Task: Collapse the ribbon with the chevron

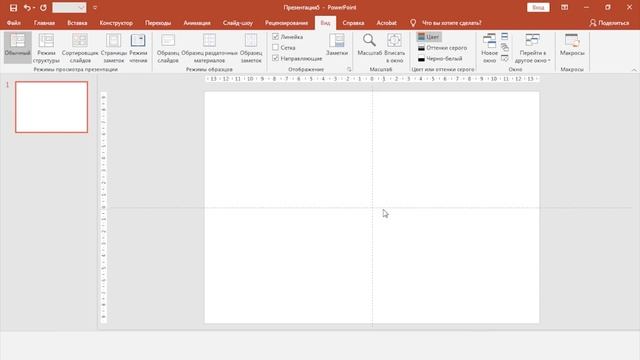Action: [634, 70]
